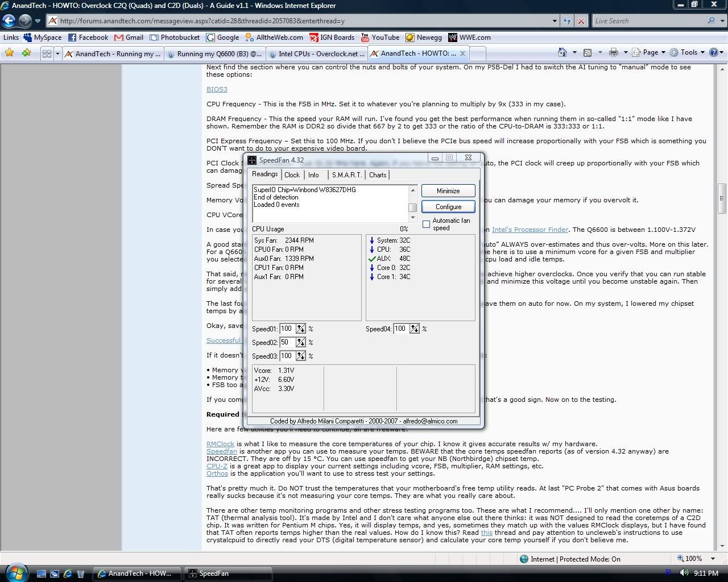This screenshot has height=582, width=728.
Task: Expand the address bar history dropdown
Action: tap(555, 21)
